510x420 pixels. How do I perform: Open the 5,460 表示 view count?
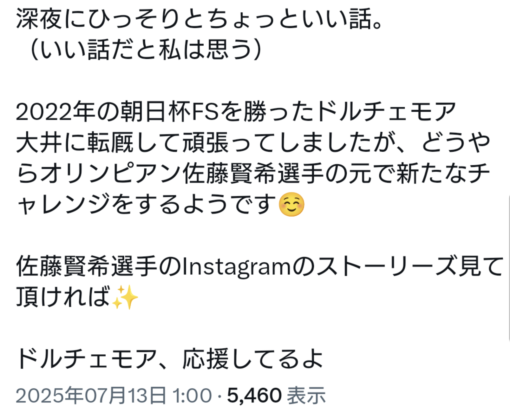[x=276, y=396]
